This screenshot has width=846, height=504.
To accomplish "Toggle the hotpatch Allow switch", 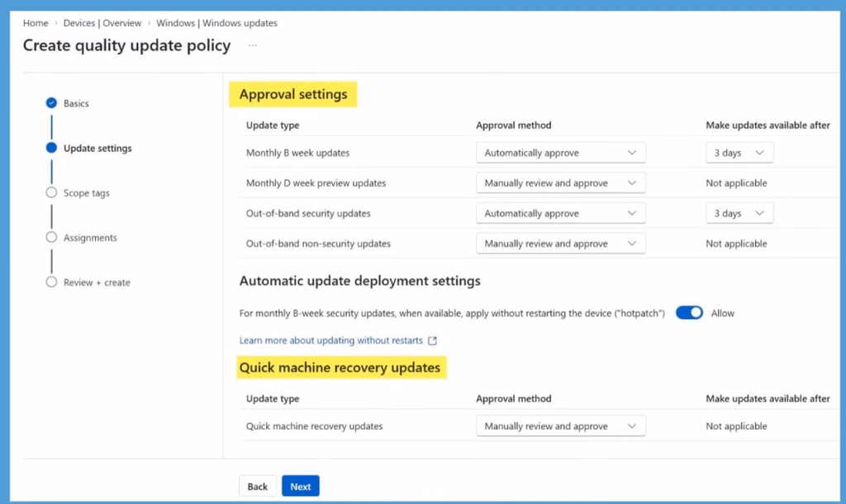I will pos(689,313).
